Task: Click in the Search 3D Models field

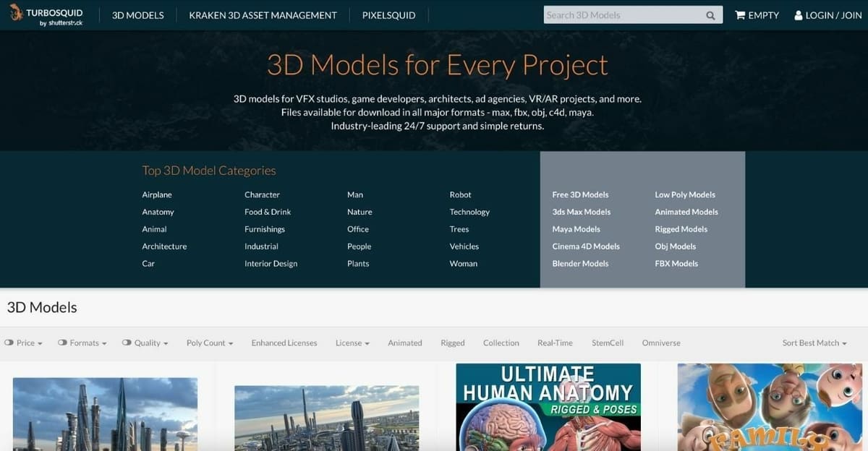Action: point(622,15)
